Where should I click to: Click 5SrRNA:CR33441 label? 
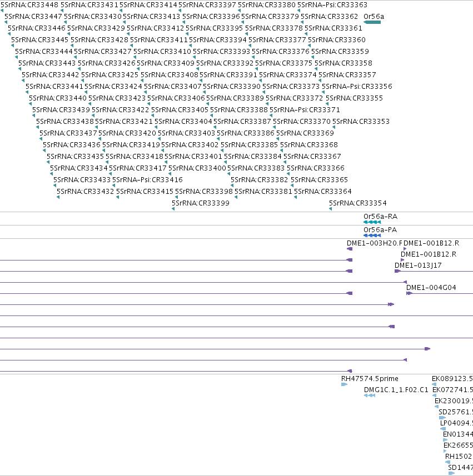tap(54, 87)
